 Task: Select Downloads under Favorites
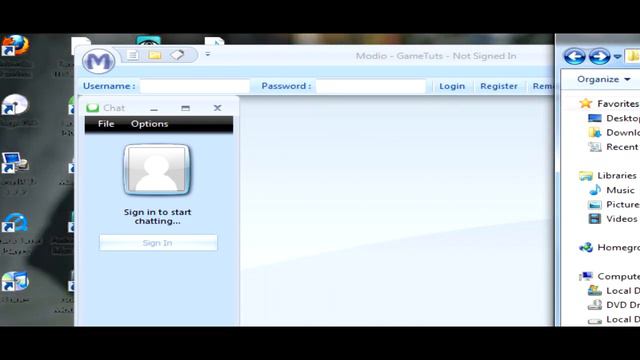[x=613, y=133]
